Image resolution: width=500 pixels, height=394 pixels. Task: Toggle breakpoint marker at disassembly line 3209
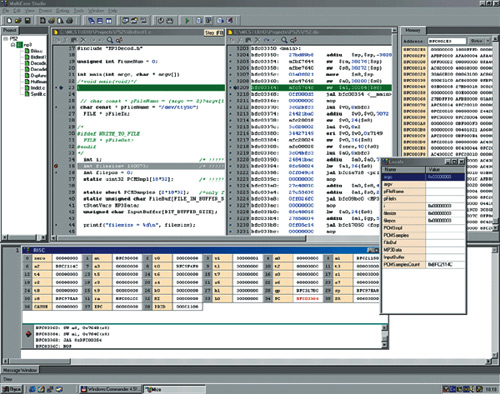235,88
